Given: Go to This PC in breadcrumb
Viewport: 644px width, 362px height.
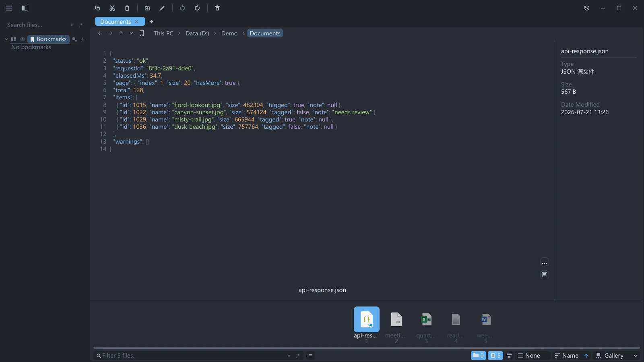Looking at the screenshot, I should 163,33.
